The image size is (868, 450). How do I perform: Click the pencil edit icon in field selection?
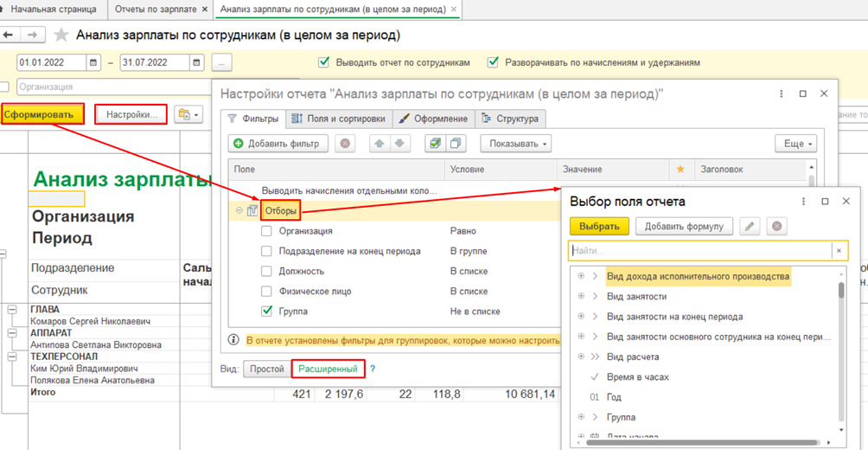pyautogui.click(x=750, y=227)
